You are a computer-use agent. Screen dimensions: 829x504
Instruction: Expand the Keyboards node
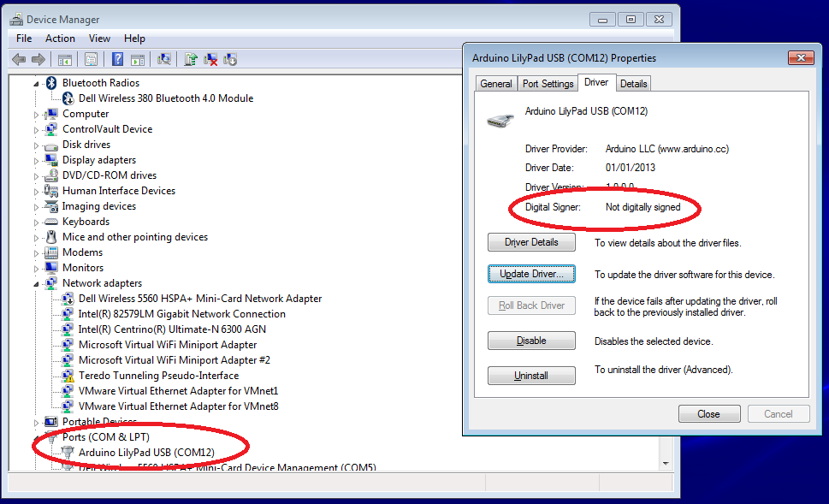tap(36, 222)
